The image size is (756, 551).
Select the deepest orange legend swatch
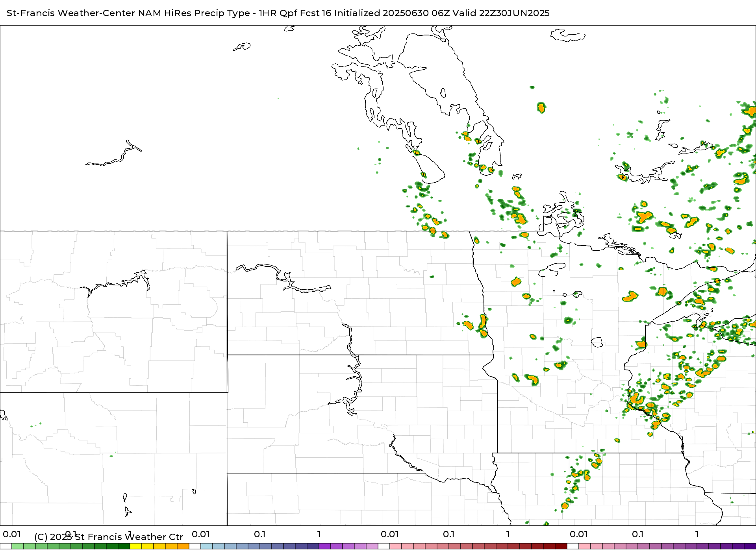(x=183, y=546)
